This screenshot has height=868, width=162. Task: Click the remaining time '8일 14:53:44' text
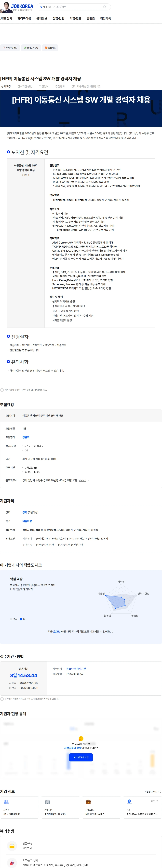pyautogui.click(x=24, y=676)
